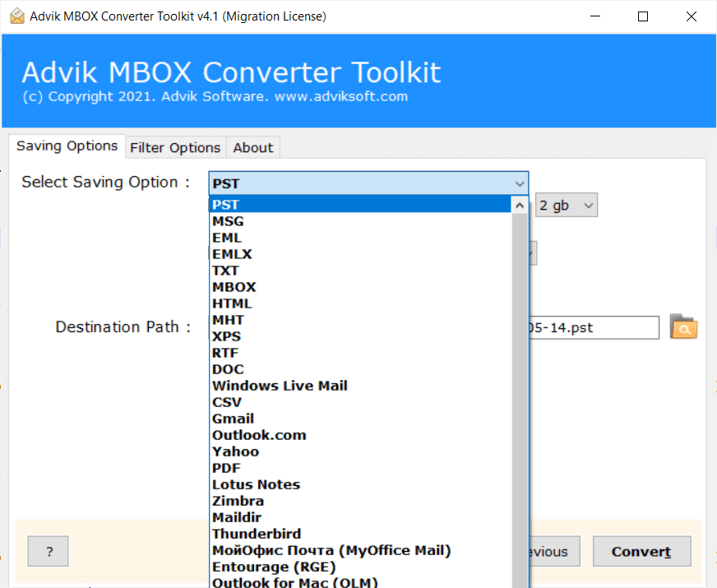Pick CSV in the format list

pyautogui.click(x=360, y=402)
